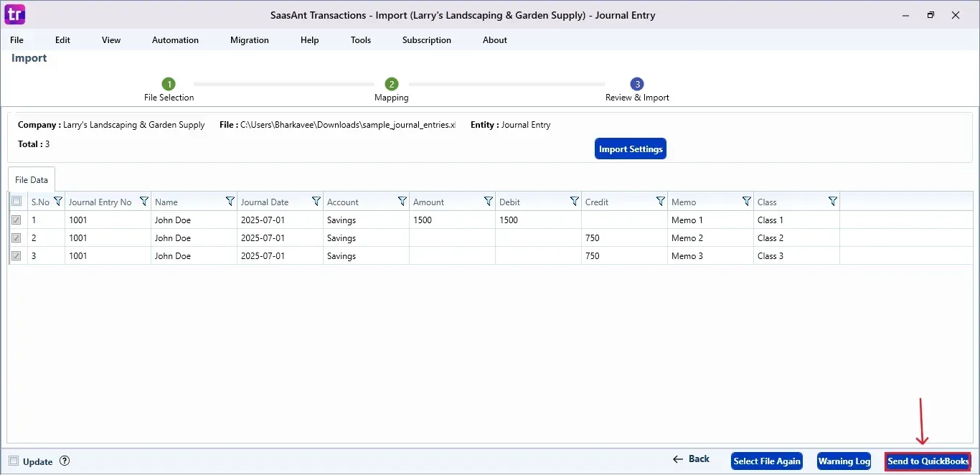Click Send to QuickBooks
Screen dimensions: 980x475
tap(928, 461)
